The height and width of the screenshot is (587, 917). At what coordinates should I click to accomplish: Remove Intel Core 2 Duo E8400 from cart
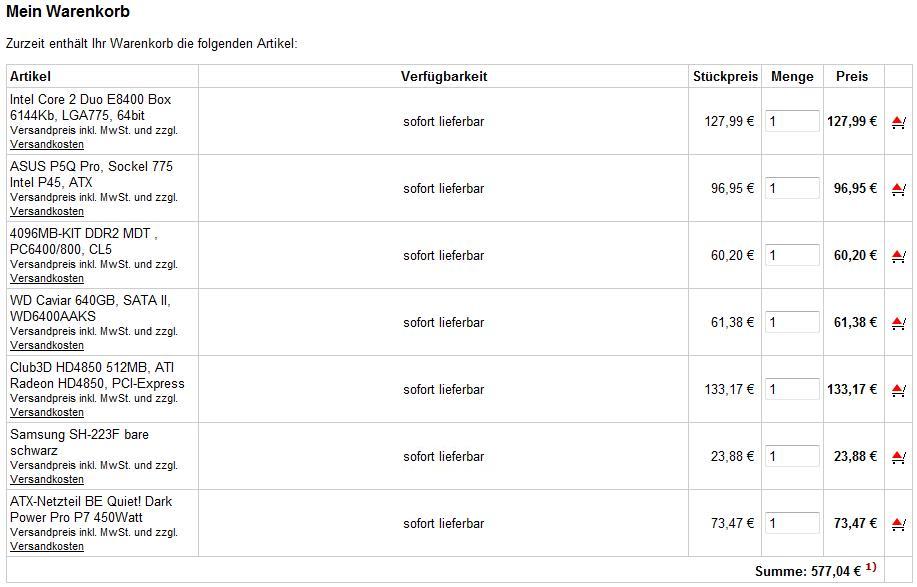click(898, 122)
